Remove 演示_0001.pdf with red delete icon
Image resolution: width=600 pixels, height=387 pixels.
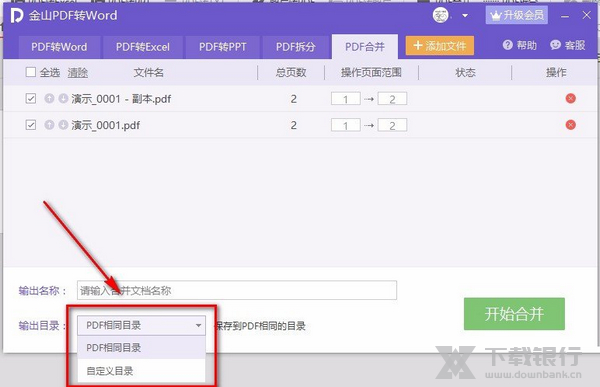click(x=571, y=125)
